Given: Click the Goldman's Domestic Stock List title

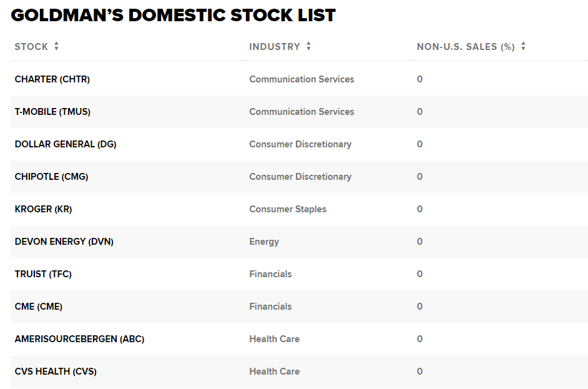Looking at the screenshot, I should pos(173,16).
